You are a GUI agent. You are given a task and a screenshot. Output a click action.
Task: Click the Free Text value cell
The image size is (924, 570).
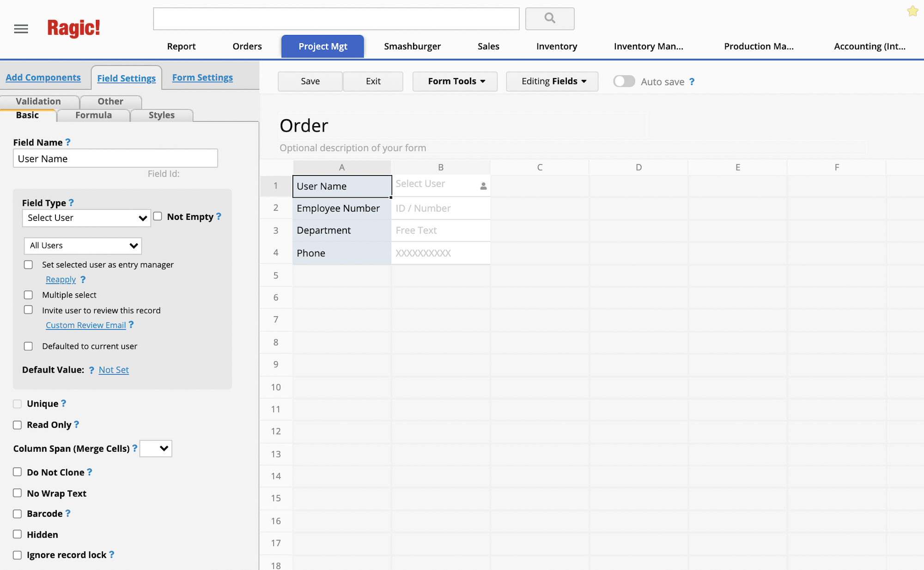click(441, 230)
